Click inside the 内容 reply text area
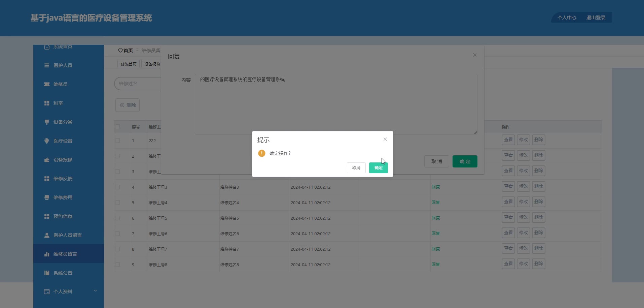The height and width of the screenshot is (308, 644). point(336,104)
